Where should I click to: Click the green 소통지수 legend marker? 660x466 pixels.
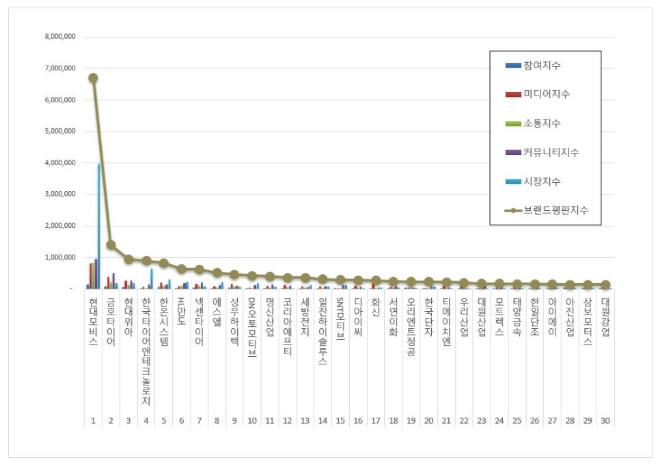point(512,123)
